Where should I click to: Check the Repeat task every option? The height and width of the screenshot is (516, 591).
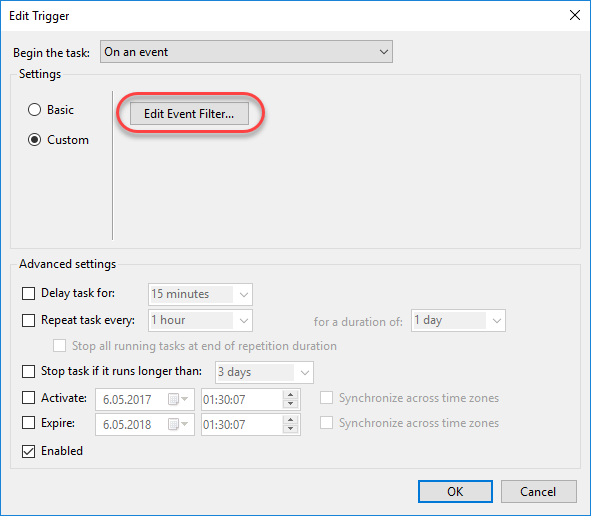click(28, 320)
